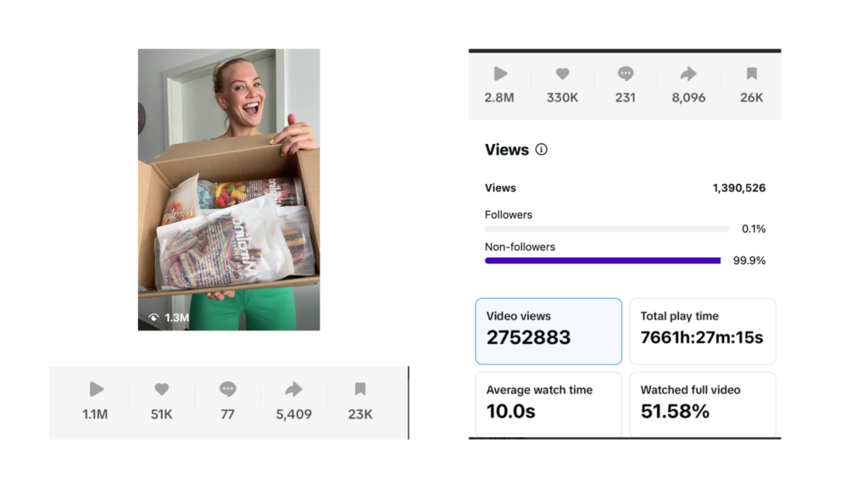Click the info icon beside Views heading

(542, 150)
